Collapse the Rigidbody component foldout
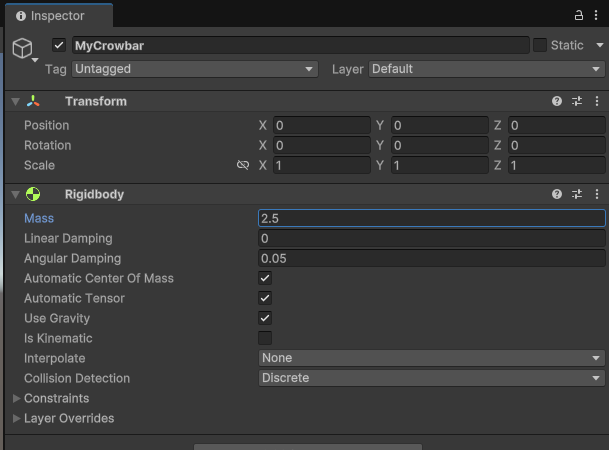Viewport: 609px width, 450px height. click(x=16, y=195)
